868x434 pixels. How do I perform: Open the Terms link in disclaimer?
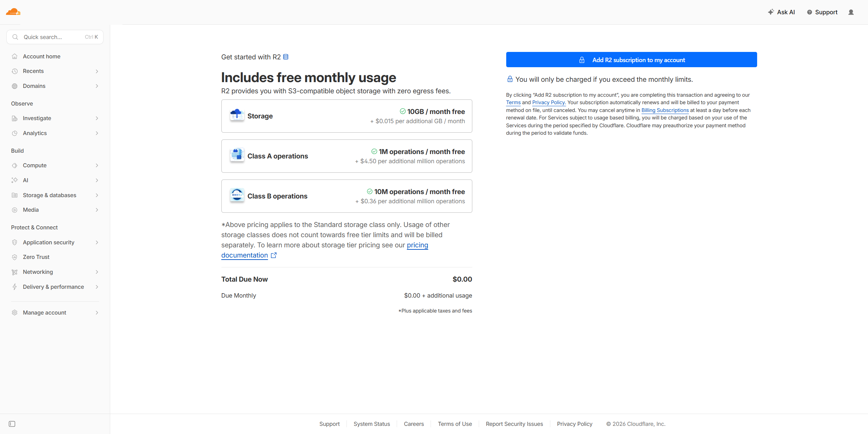click(513, 102)
